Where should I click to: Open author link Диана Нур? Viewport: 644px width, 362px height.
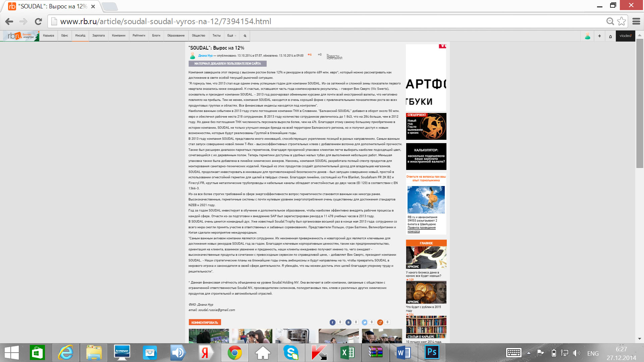205,56
